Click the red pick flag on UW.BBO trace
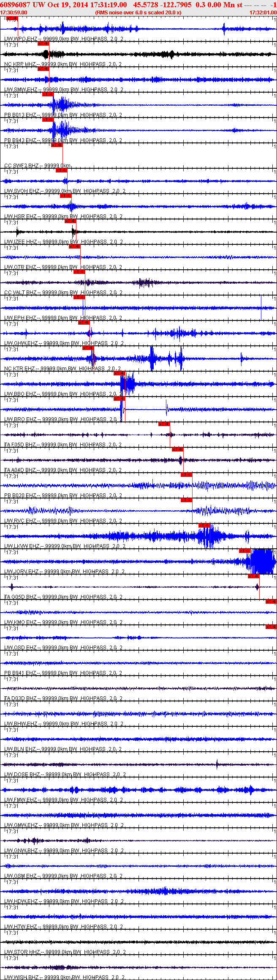 (x=120, y=373)
